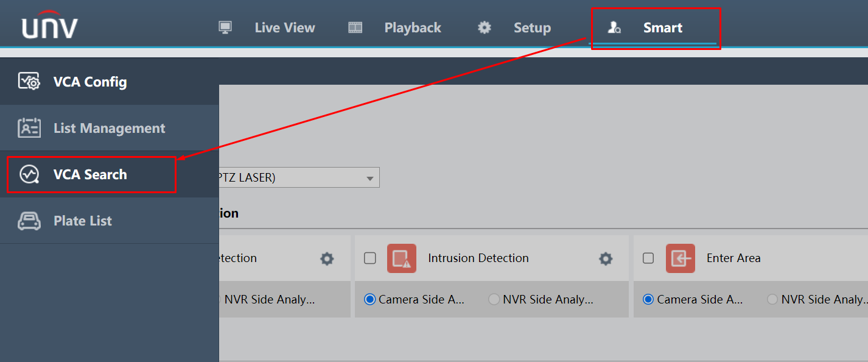Open VCA Search from the sidebar
Image resolution: width=868 pixels, height=362 pixels.
click(91, 174)
